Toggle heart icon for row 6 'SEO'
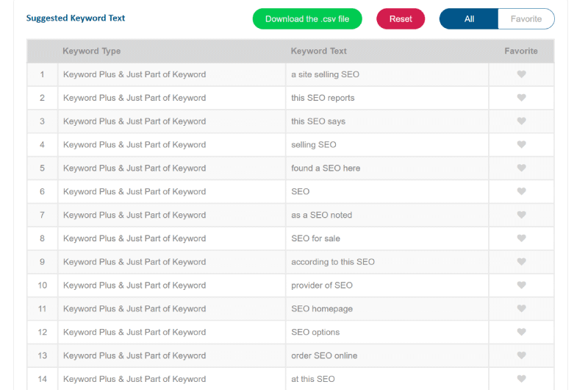The image size is (588, 390). pos(521,191)
